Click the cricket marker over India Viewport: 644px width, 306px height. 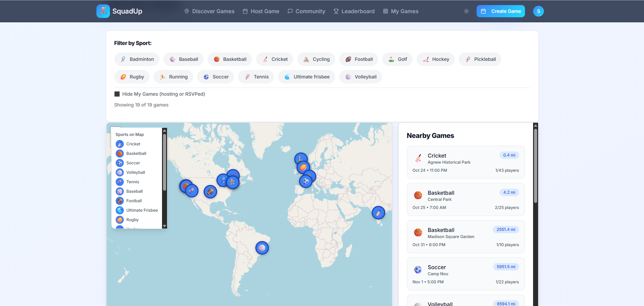point(378,213)
